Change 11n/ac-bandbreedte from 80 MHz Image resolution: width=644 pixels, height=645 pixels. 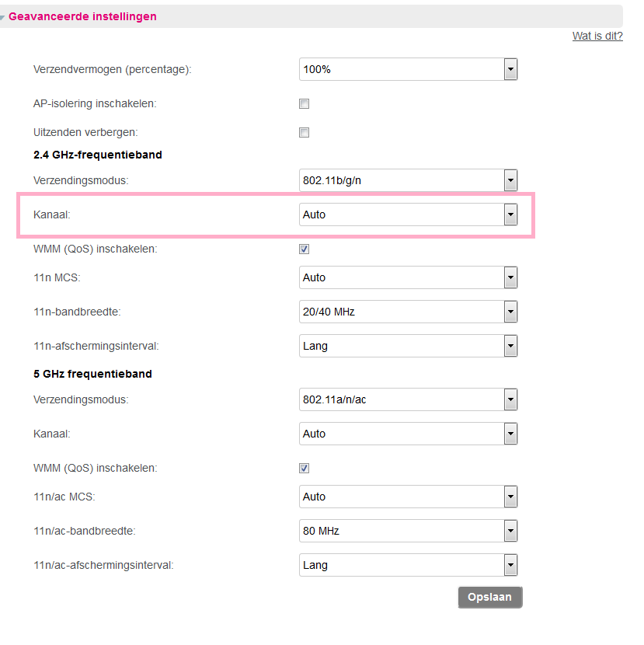(x=408, y=531)
